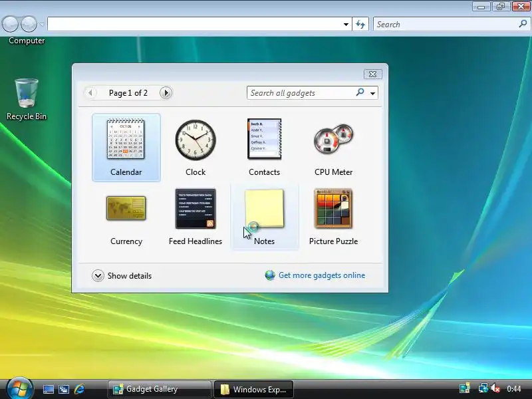Go to previous gadget page
The height and width of the screenshot is (399, 532).
click(x=90, y=92)
